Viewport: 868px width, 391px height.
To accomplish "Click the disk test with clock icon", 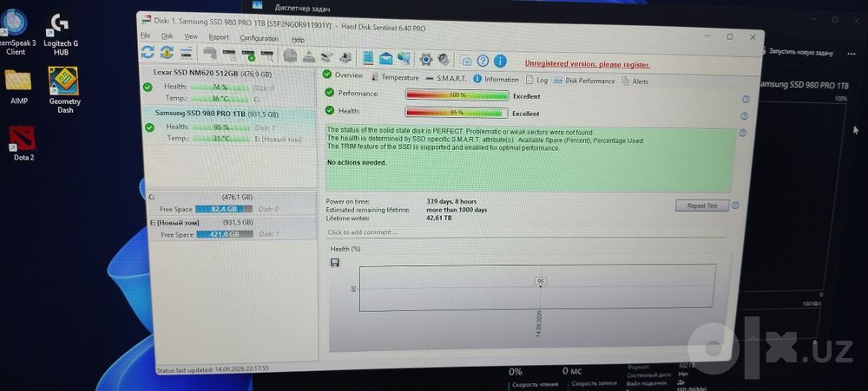I will (x=228, y=55).
